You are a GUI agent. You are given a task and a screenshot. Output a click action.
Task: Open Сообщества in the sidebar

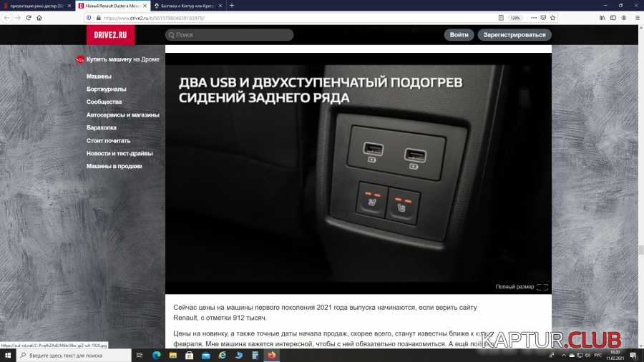point(104,102)
